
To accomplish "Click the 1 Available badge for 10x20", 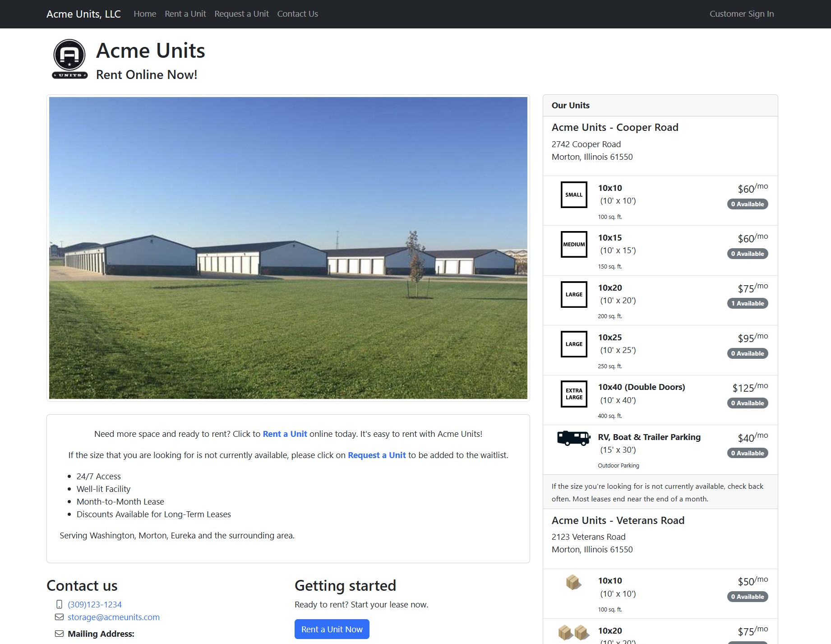I will pos(748,303).
